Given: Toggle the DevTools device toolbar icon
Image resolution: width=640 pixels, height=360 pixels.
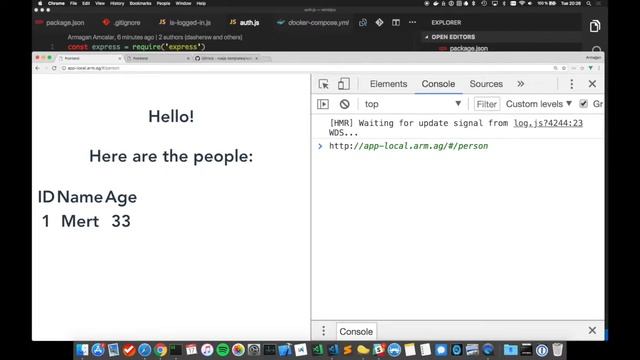Looking at the screenshot, I should pos(344,84).
